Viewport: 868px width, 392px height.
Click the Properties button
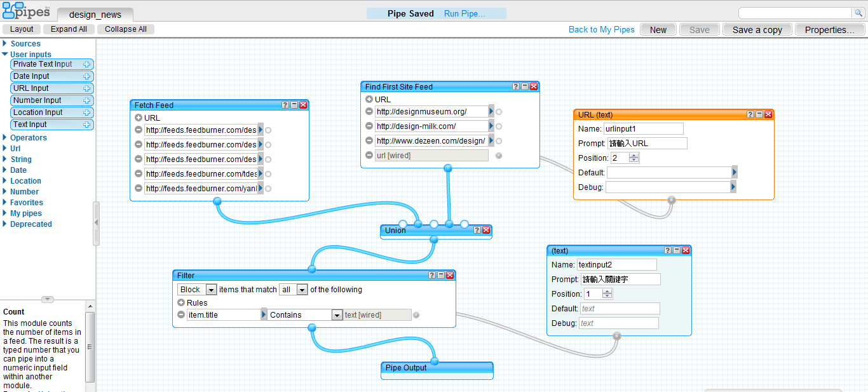829,30
